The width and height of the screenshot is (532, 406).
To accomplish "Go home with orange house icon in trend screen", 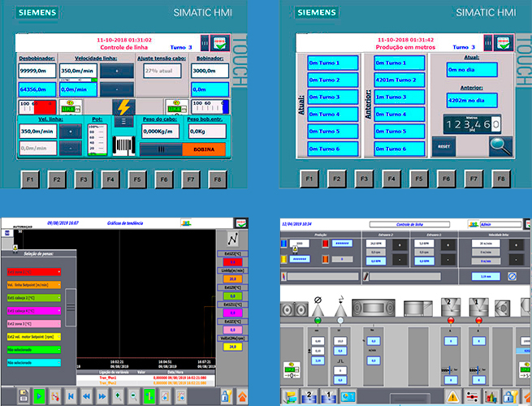I will pos(242,395).
